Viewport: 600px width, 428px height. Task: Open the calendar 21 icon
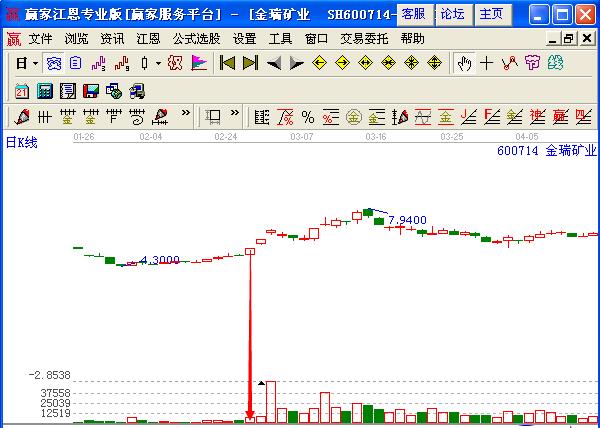22,91
